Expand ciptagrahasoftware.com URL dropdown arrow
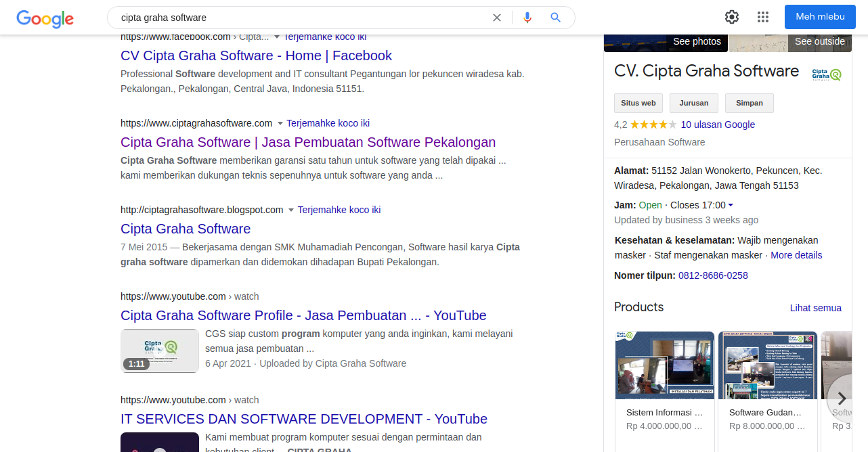 pyautogui.click(x=280, y=123)
